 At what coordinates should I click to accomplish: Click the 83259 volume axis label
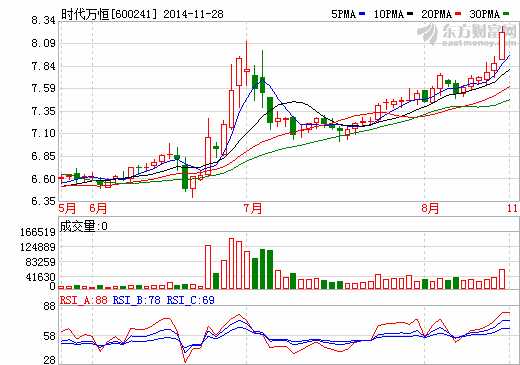40,262
